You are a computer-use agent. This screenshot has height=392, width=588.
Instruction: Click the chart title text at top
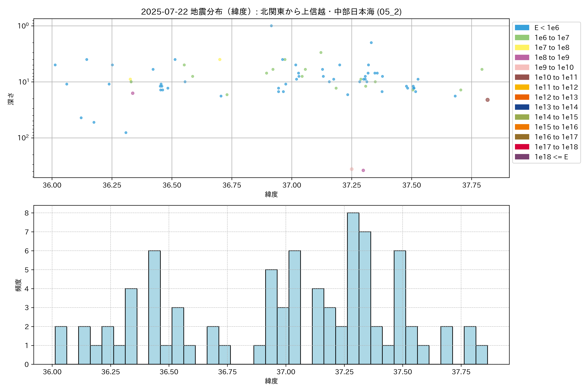271,11
